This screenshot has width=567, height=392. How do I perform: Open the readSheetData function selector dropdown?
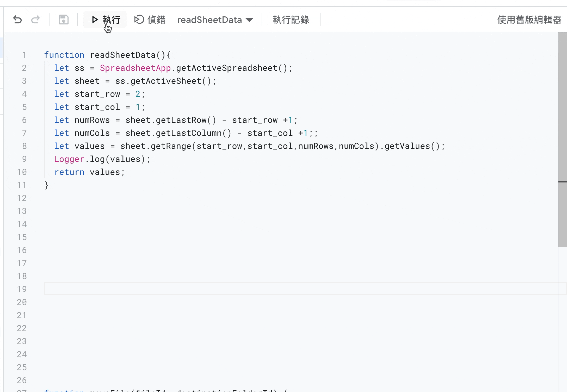[215, 20]
